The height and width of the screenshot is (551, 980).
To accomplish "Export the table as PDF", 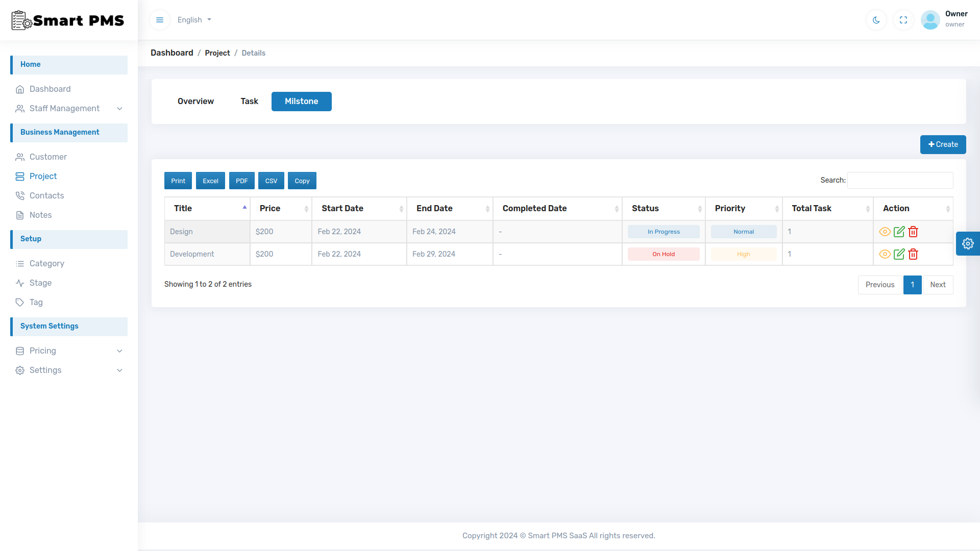I will point(241,181).
